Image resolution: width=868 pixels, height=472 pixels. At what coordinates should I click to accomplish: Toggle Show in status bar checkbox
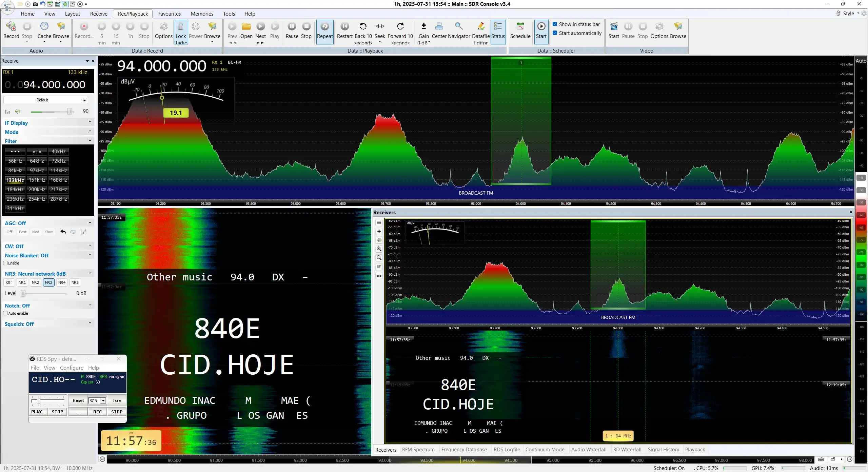coord(555,24)
